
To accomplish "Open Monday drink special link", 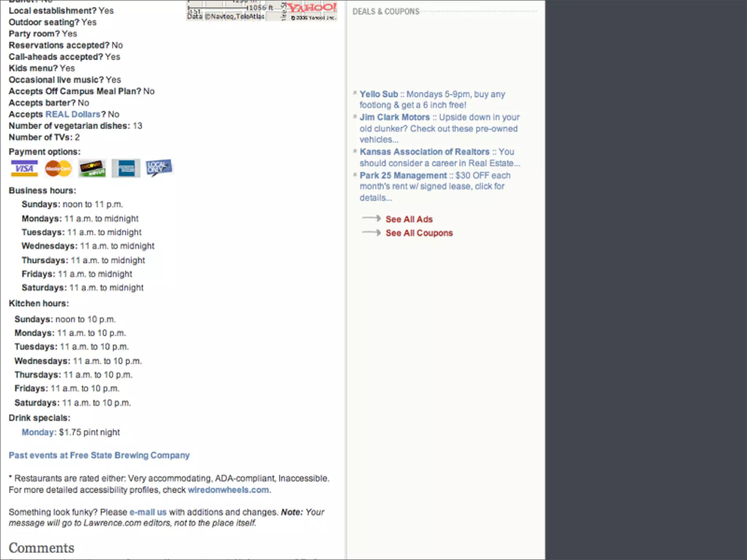I will click(x=38, y=432).
